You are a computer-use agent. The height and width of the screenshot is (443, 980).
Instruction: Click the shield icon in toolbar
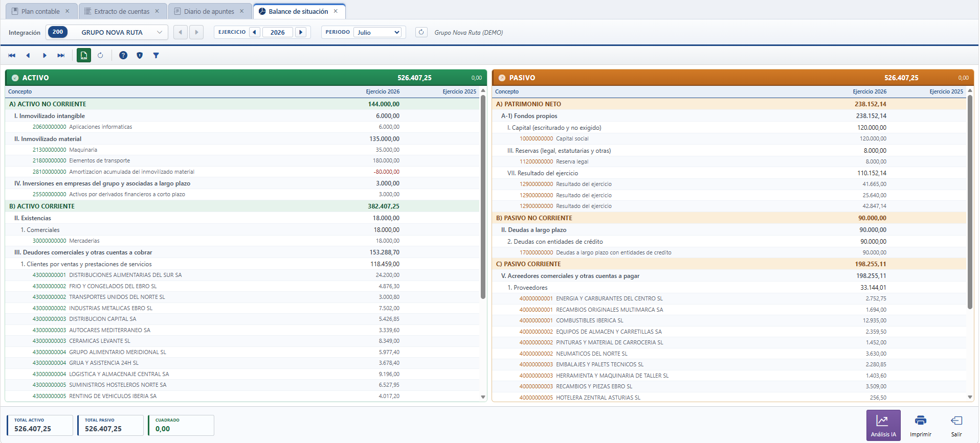coord(140,55)
